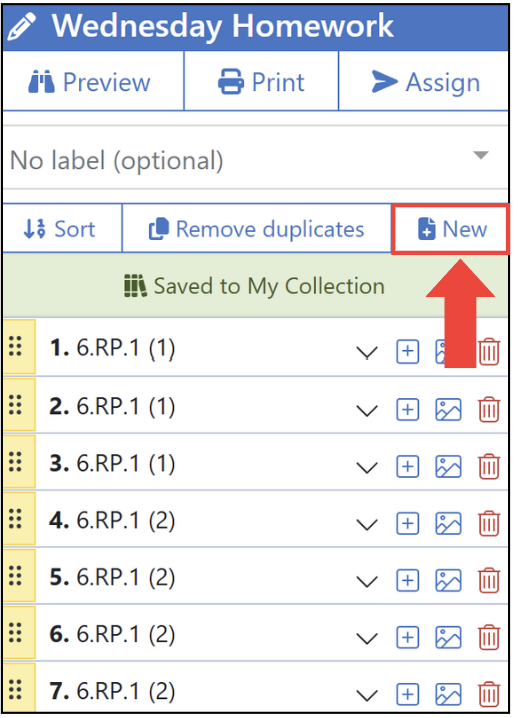Click the Print button
The image size is (518, 718).
261,82
